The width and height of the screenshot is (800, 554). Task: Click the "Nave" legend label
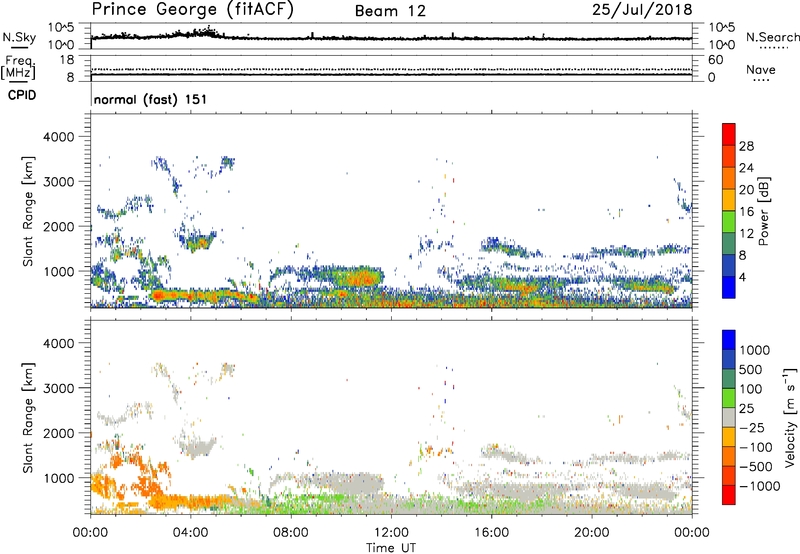tap(761, 69)
